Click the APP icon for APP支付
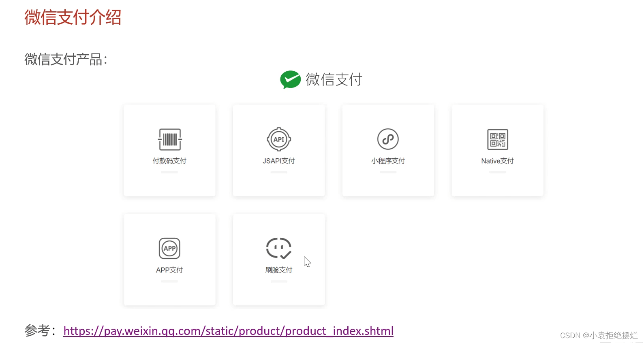Image resolution: width=644 pixels, height=343 pixels. [169, 248]
